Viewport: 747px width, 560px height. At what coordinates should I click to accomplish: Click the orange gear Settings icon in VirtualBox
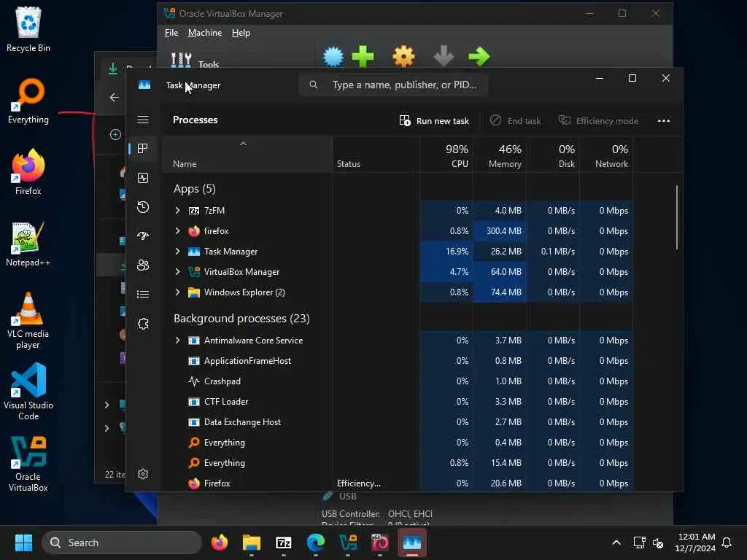click(x=403, y=57)
